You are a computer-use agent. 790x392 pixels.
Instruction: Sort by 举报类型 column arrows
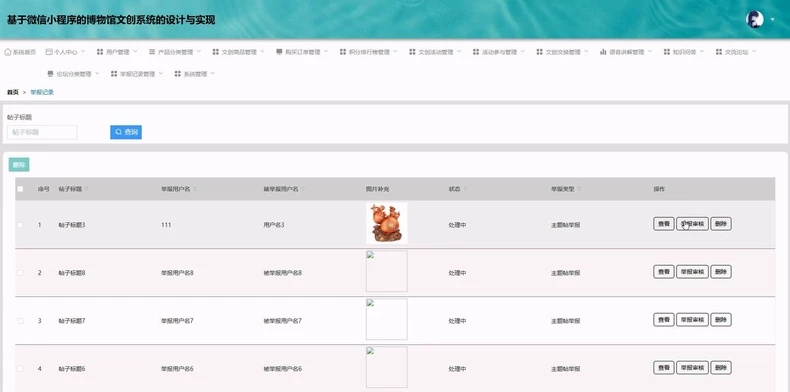579,189
